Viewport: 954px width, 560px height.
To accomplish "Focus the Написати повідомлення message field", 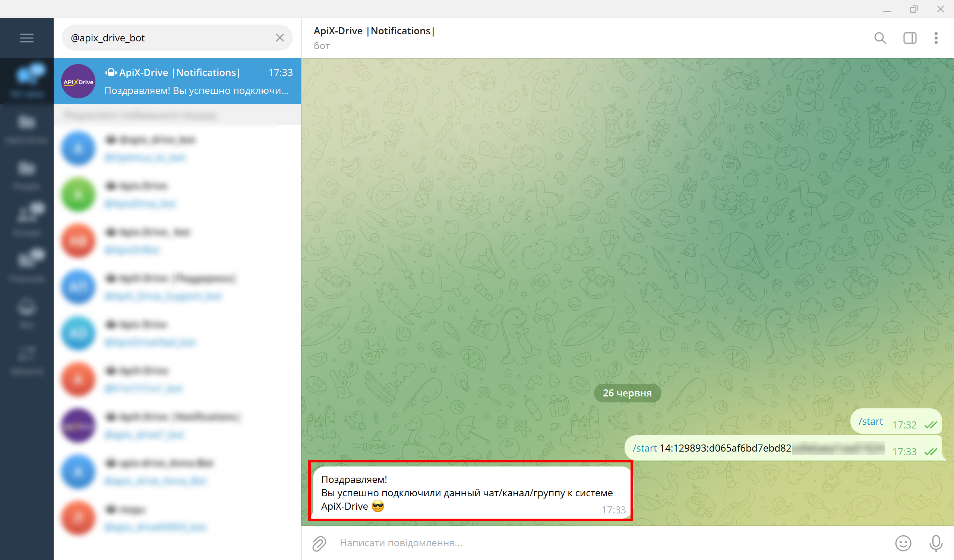I will [x=606, y=543].
